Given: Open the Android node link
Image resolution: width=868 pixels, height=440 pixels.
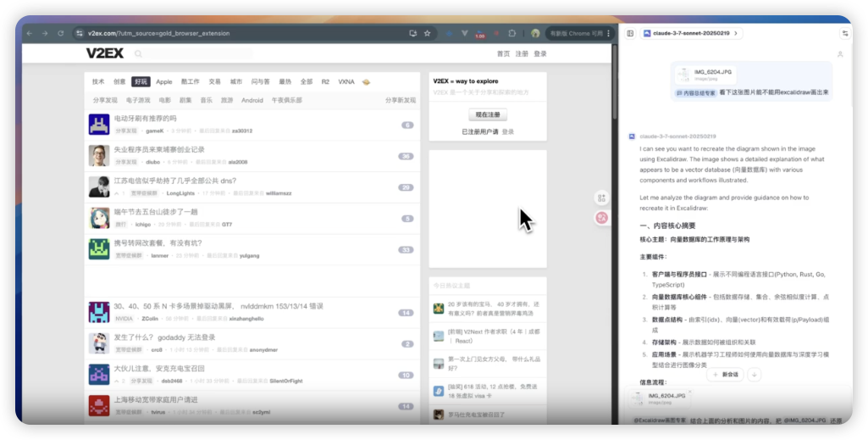Looking at the screenshot, I should click(x=252, y=100).
